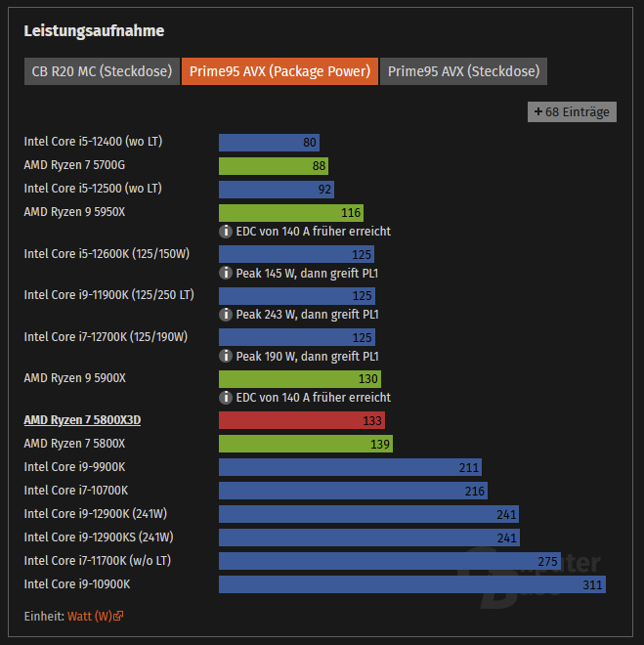Image resolution: width=644 pixels, height=645 pixels.
Task: Click label Intel Core i9-11900K (125/250 LT)
Action: (109, 295)
